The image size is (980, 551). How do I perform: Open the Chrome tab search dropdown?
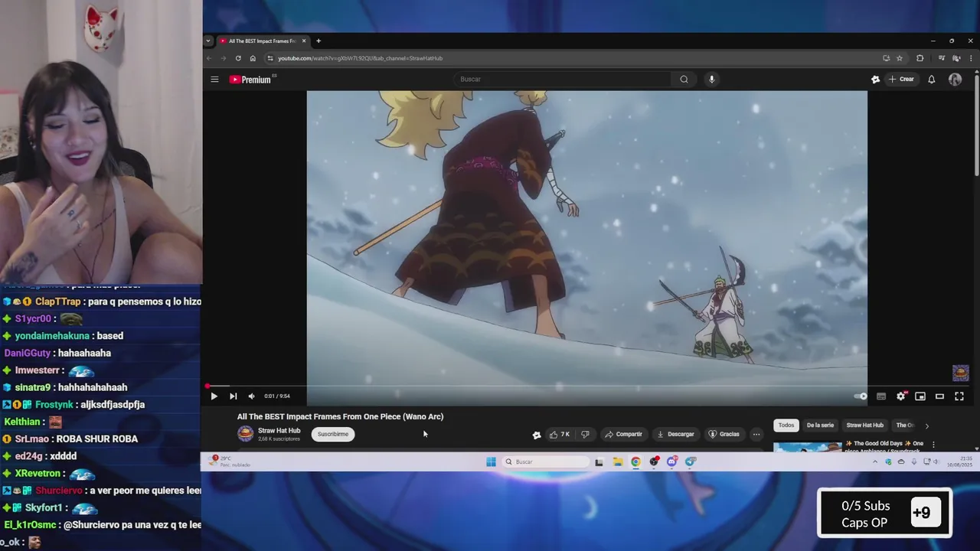[207, 41]
